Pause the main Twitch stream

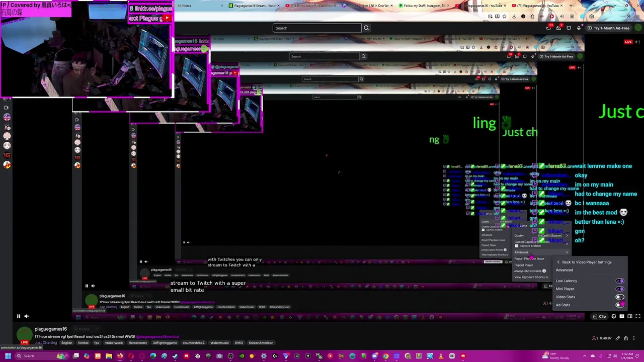click(19, 316)
